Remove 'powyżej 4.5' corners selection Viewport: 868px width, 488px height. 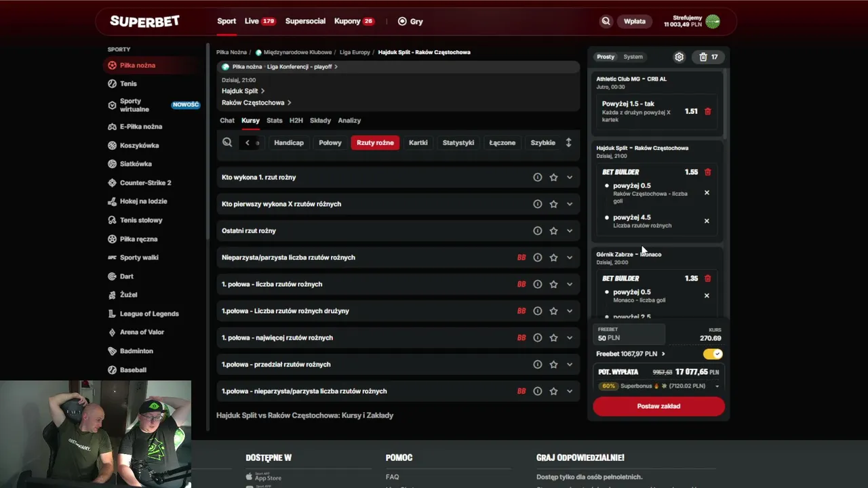tap(707, 221)
